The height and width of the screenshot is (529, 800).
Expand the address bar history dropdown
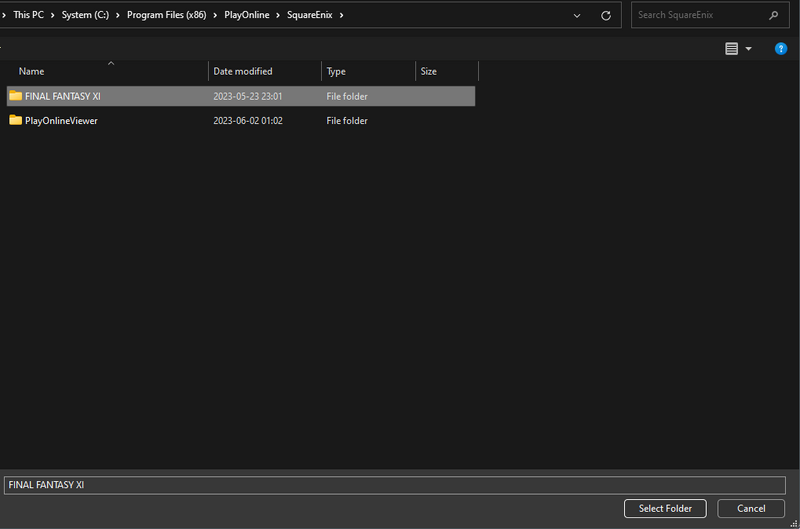click(577, 16)
